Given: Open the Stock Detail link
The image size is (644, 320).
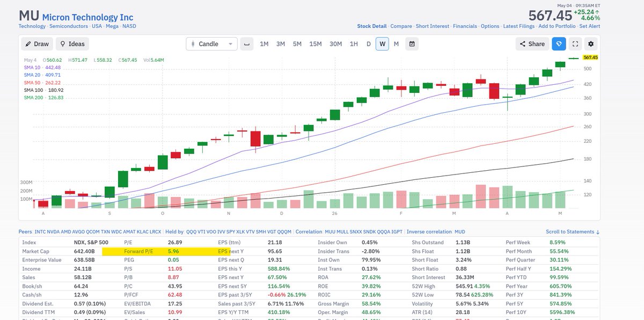Looking at the screenshot, I should click(x=372, y=26).
